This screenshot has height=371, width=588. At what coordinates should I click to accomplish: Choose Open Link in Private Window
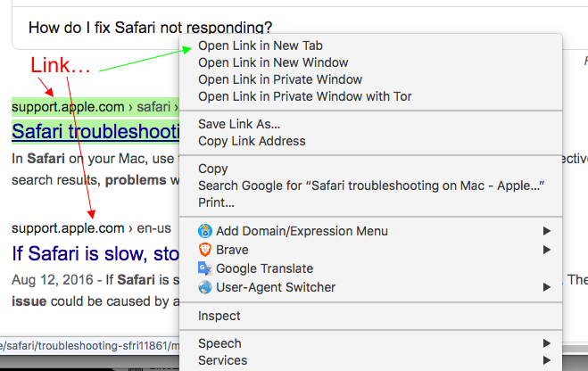coord(280,79)
